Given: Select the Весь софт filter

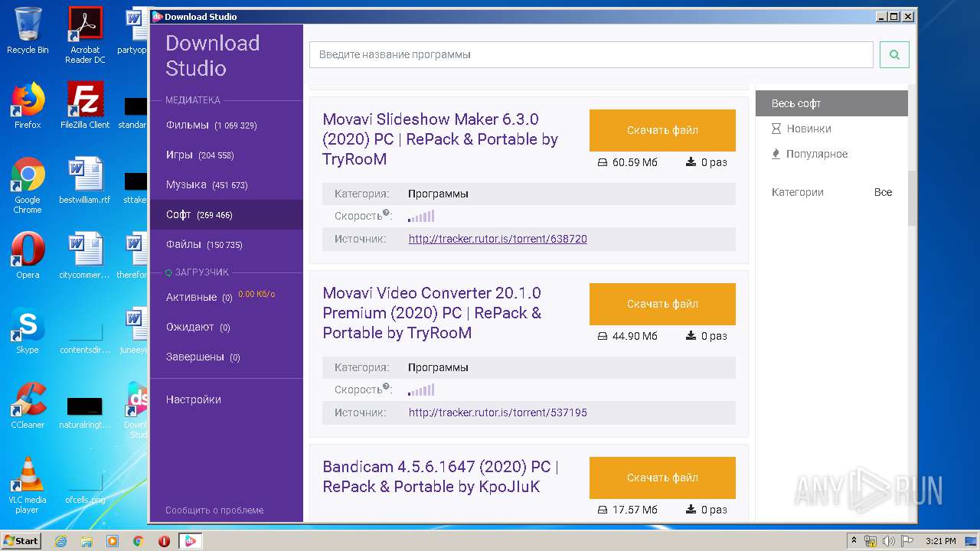Looking at the screenshot, I should (x=831, y=103).
